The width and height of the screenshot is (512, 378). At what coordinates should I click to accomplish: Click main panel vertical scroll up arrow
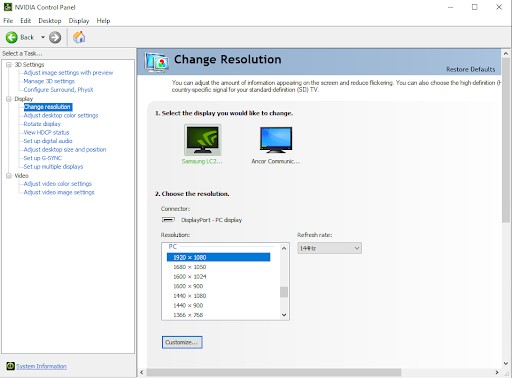[506, 54]
